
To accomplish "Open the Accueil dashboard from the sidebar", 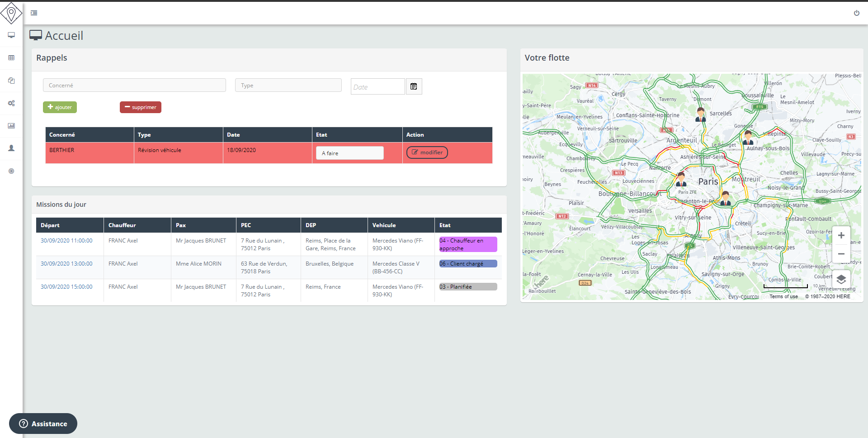I will [x=11, y=35].
